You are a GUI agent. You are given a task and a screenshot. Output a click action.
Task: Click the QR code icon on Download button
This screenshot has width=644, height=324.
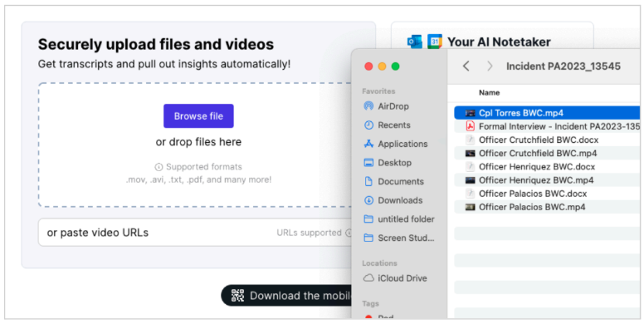click(237, 296)
